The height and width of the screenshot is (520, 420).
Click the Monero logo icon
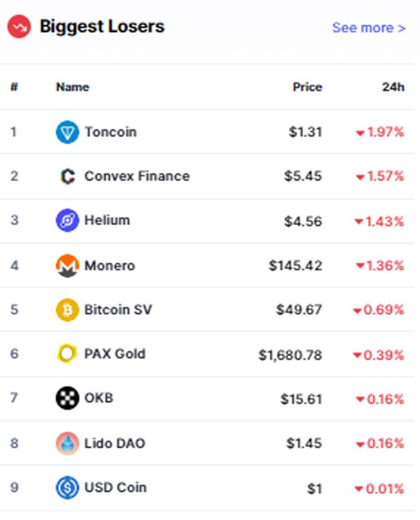(68, 266)
